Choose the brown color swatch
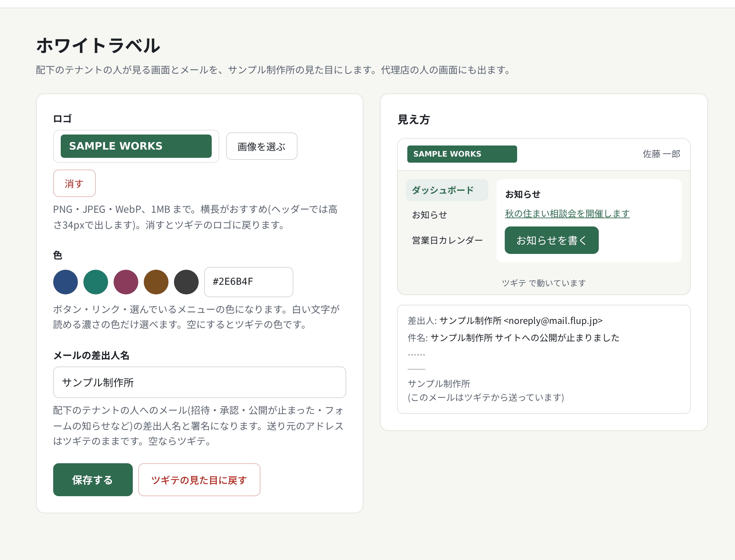This screenshot has height=560, width=735. [x=156, y=282]
